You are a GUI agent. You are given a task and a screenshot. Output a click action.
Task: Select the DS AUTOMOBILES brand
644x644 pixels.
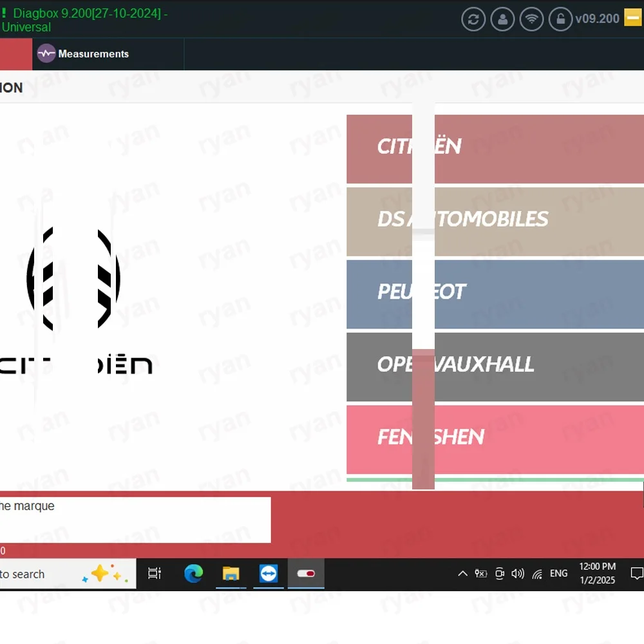[x=495, y=222]
